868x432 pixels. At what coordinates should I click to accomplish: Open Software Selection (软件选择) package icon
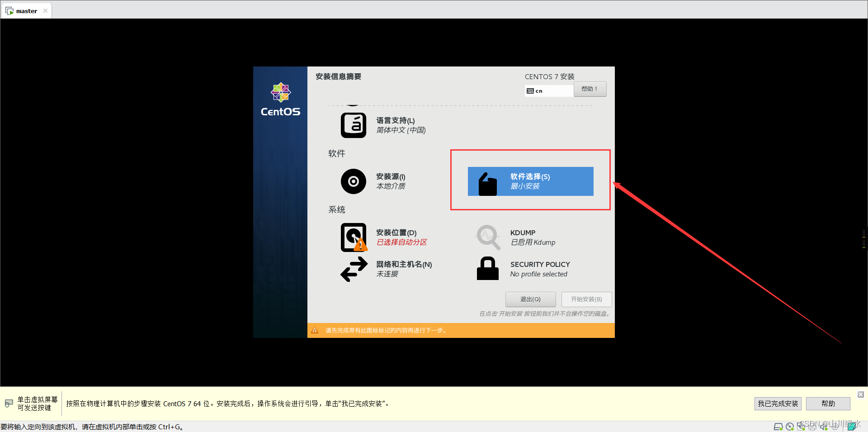point(487,184)
